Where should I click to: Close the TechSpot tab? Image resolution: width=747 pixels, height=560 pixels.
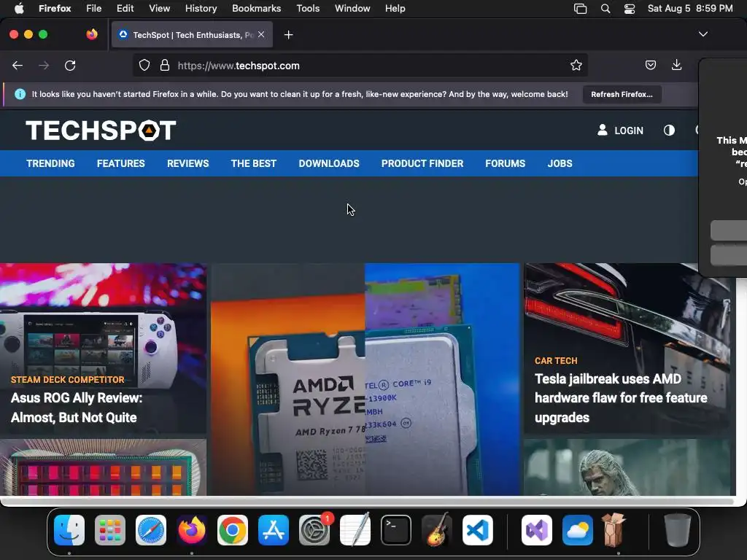click(261, 34)
